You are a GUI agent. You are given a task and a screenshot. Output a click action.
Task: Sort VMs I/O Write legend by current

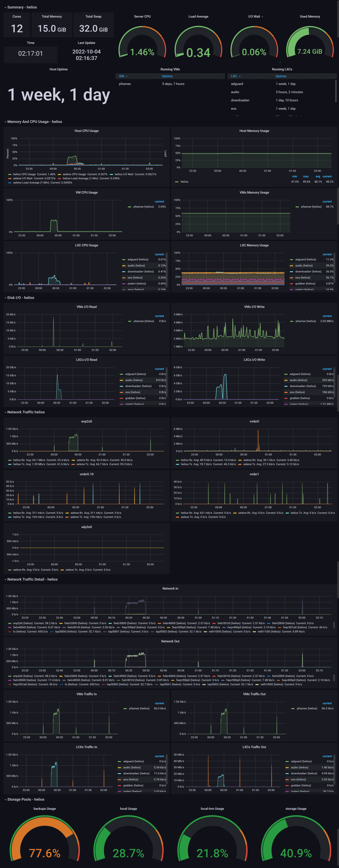click(x=327, y=316)
